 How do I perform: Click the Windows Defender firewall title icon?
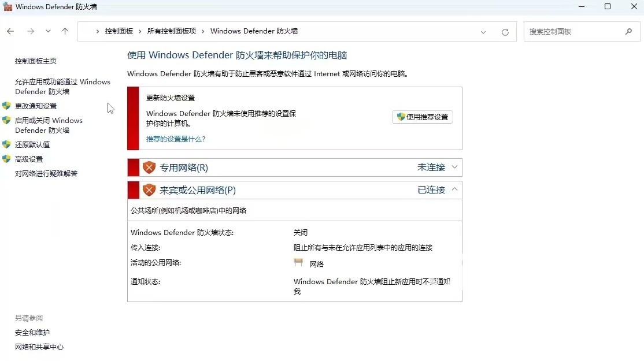(x=8, y=7)
